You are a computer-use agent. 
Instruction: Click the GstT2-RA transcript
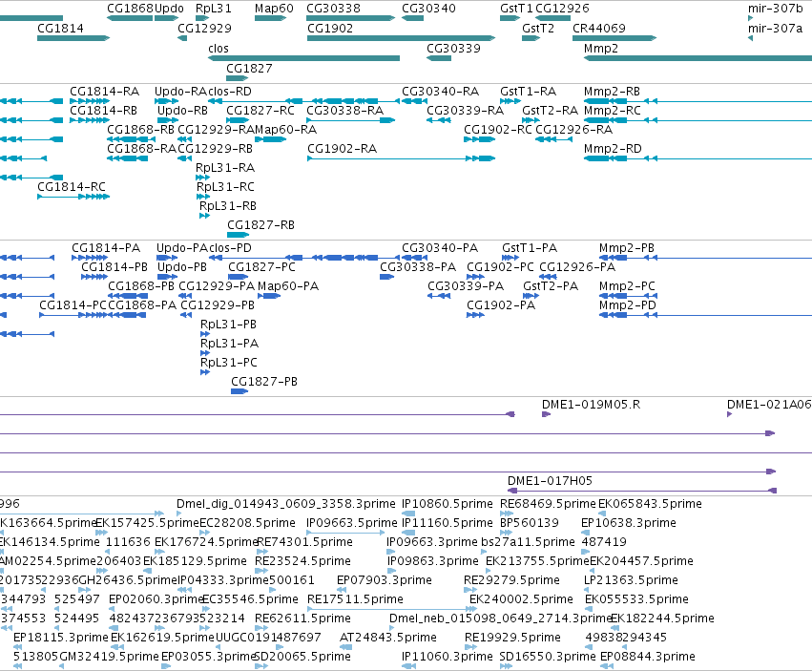pos(531,120)
